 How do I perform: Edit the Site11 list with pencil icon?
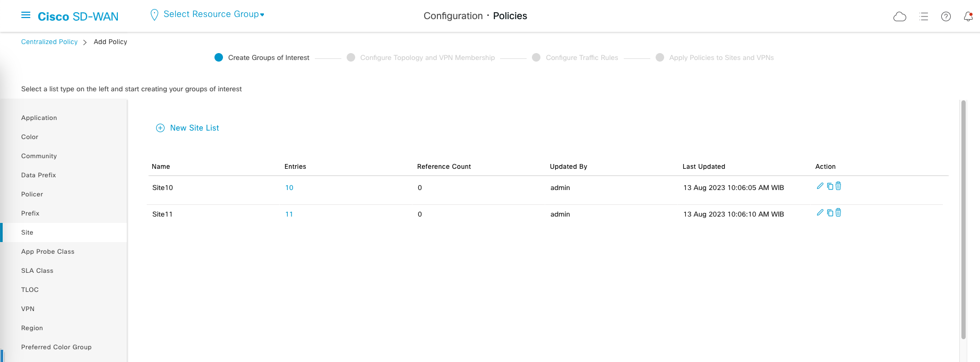click(820, 212)
